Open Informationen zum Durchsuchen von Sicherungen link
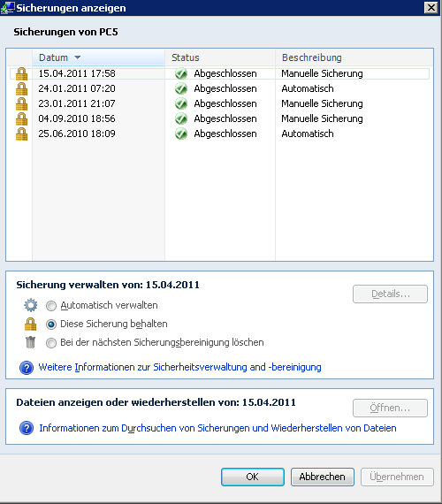 coord(217,428)
